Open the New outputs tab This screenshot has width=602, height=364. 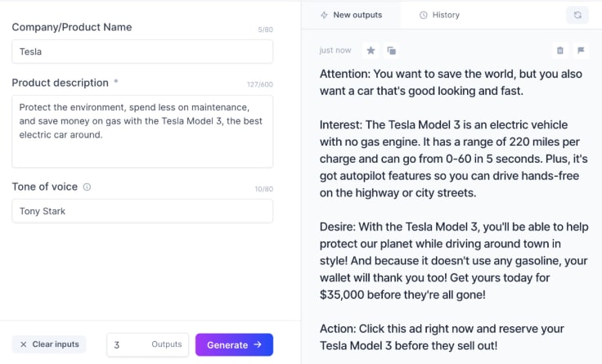coord(351,15)
